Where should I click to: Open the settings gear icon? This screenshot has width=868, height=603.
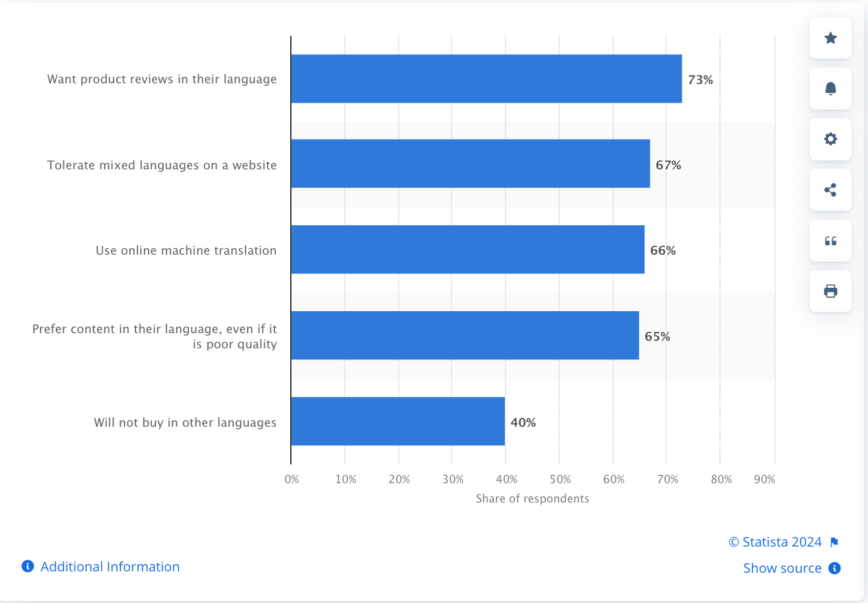830,139
